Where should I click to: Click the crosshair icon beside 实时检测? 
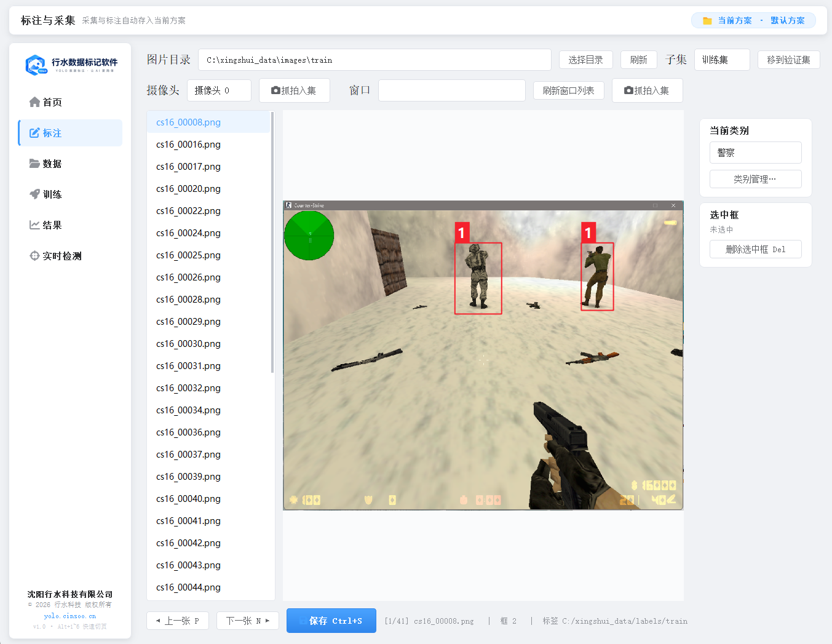[x=34, y=256]
